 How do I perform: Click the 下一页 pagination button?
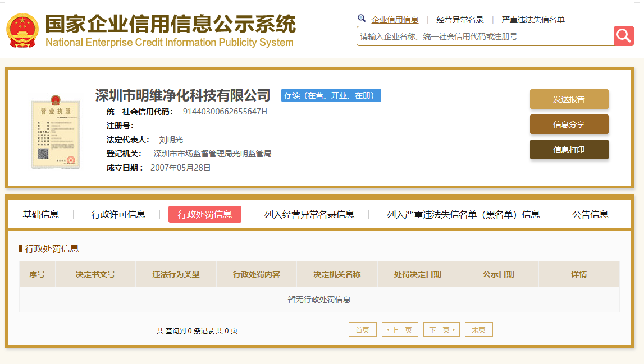pos(441,330)
